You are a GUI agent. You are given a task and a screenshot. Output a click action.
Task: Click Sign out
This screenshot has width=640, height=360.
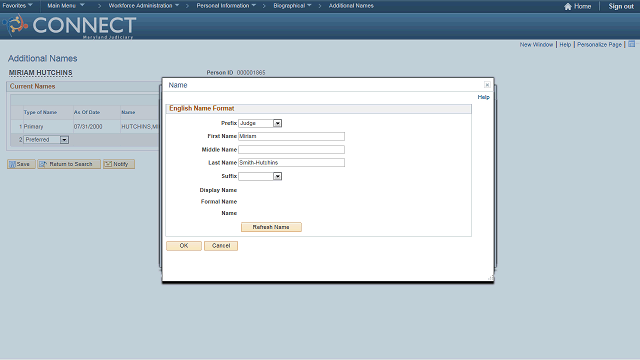[621, 6]
